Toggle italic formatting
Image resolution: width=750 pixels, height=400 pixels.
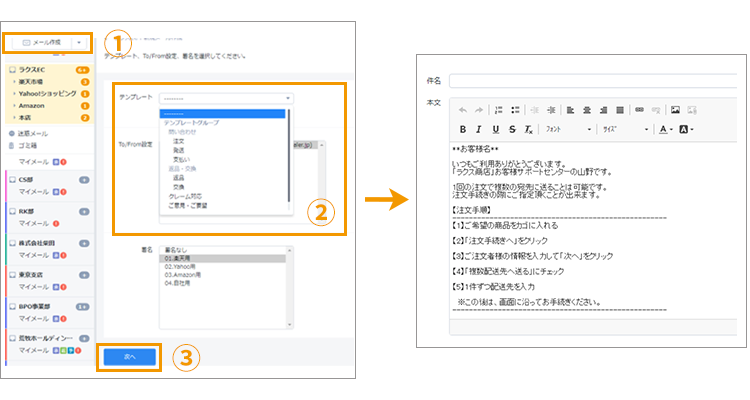point(479,129)
